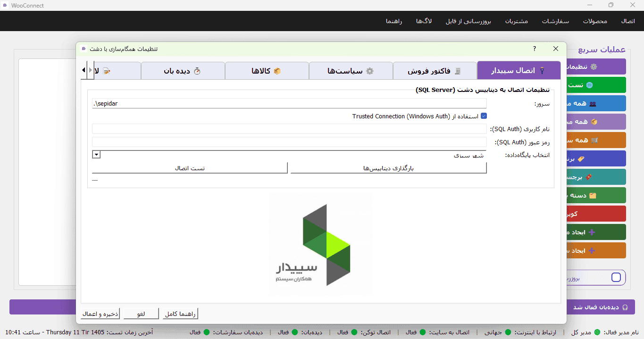Viewport: 644px width, 339px height.
Task: Click the plus icon on dark green ایجاد button
Action: pyautogui.click(x=593, y=232)
